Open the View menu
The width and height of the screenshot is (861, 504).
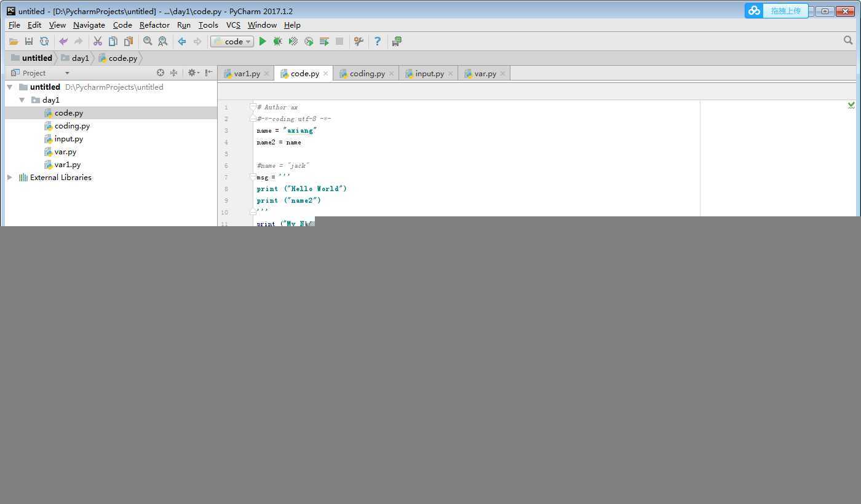coord(57,25)
